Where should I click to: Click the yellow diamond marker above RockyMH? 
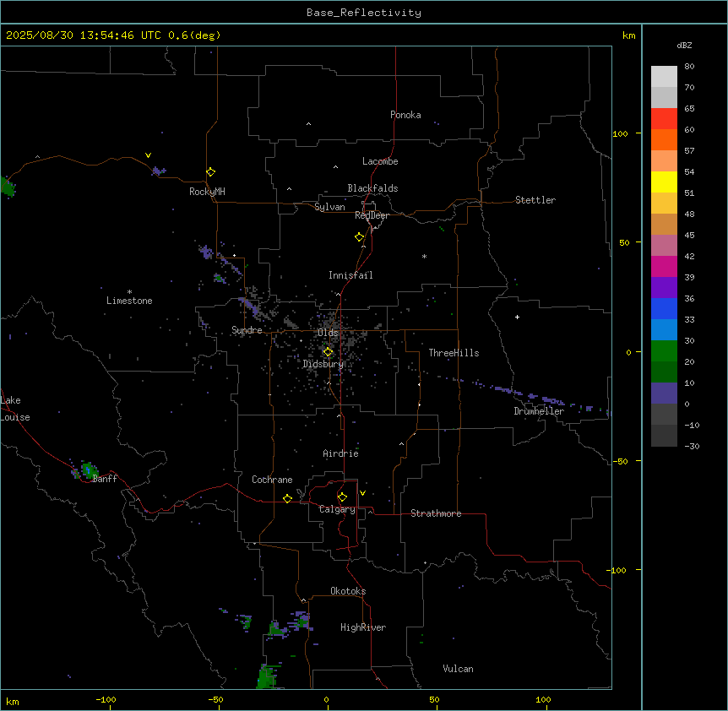[210, 172]
